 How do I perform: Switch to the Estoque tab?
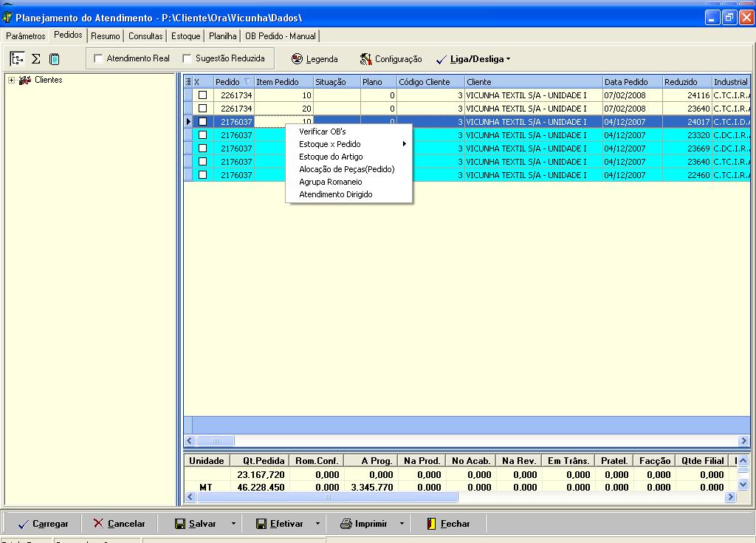185,35
